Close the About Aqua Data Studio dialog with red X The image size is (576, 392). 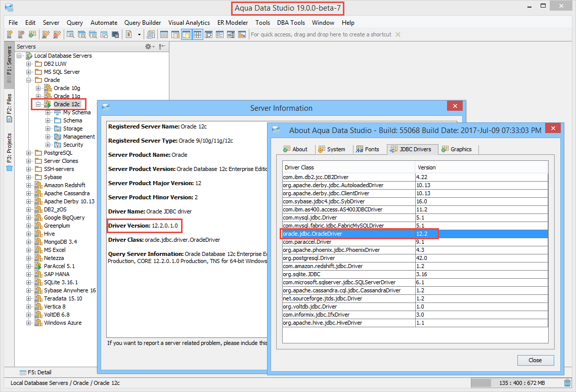pyautogui.click(x=553, y=128)
